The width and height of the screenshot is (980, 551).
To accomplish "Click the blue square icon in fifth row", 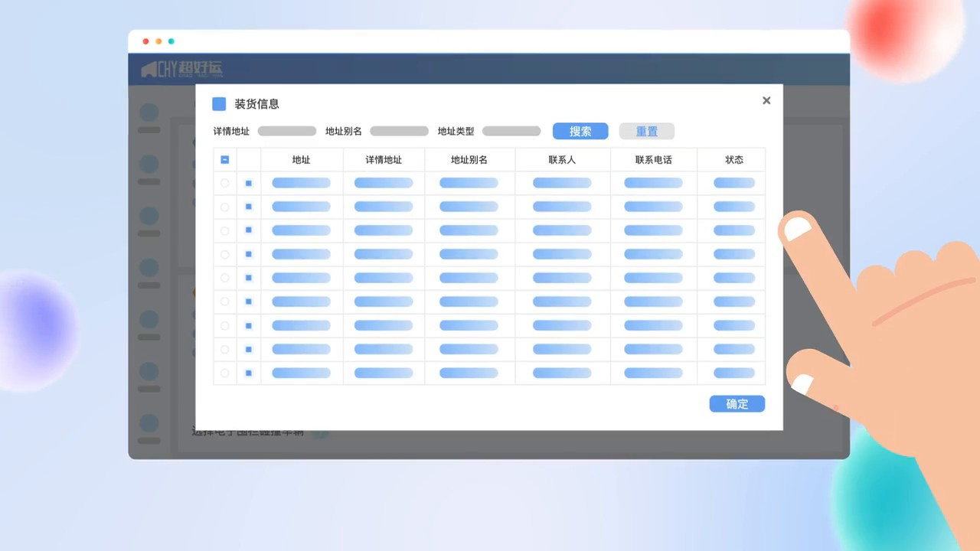I will tap(249, 278).
